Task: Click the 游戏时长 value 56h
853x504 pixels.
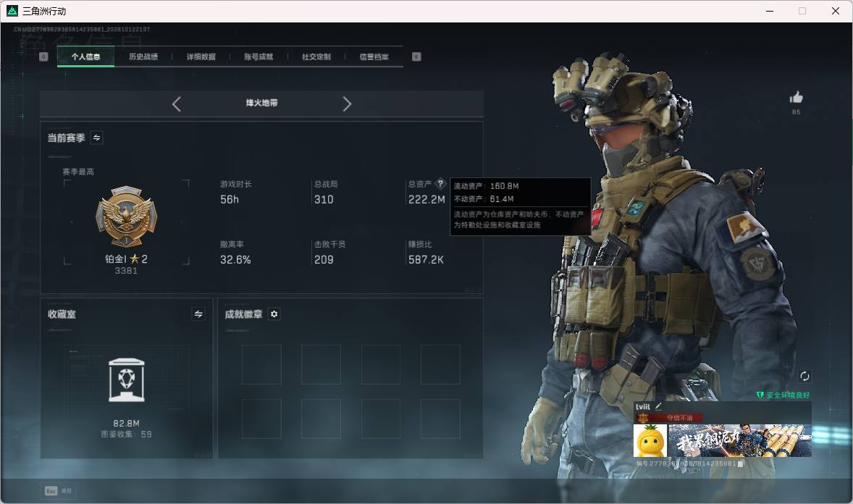Action: 230,200
